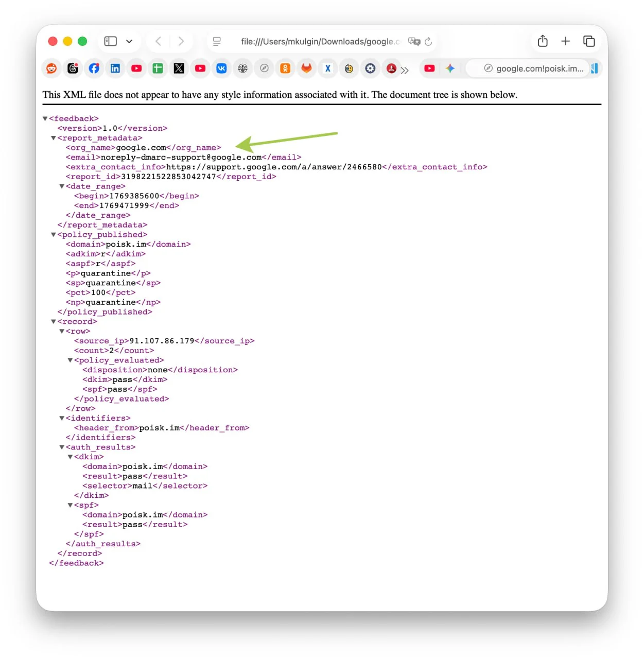Toggle the Safari sidebar
The image size is (644, 659).
pyautogui.click(x=111, y=41)
